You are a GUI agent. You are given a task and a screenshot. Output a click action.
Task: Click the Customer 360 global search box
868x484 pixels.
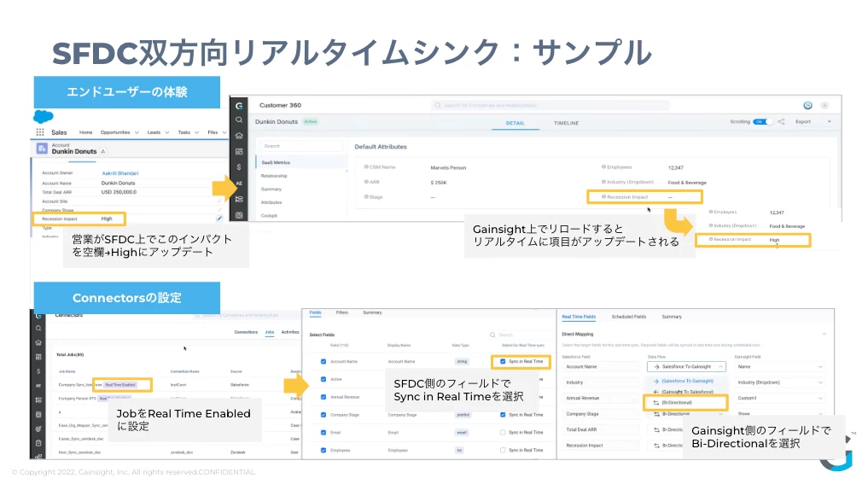[x=551, y=105]
